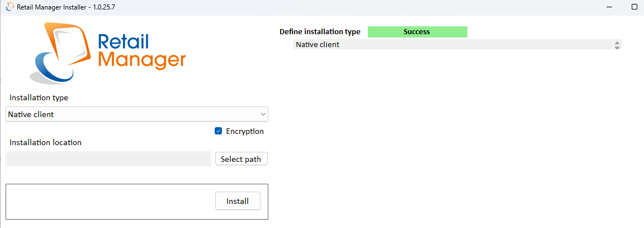The image size is (644, 228).
Task: Click the Define installation type label
Action: pyautogui.click(x=320, y=32)
